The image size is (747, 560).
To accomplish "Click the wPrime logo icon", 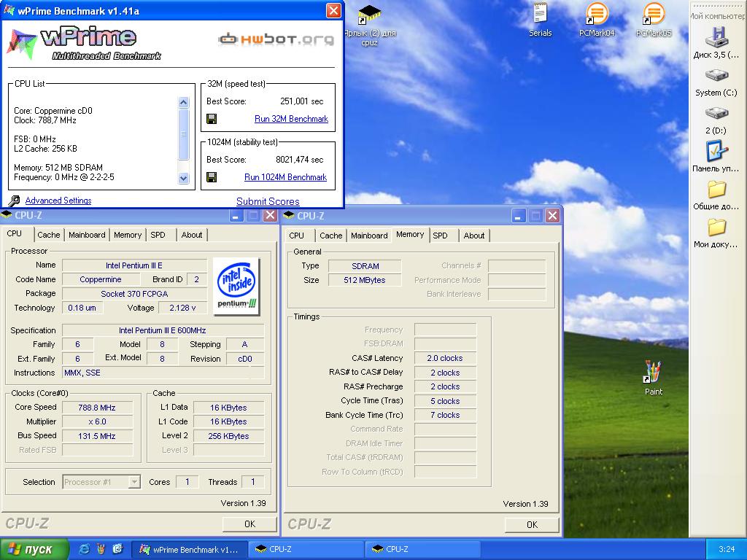I will pos(22,44).
